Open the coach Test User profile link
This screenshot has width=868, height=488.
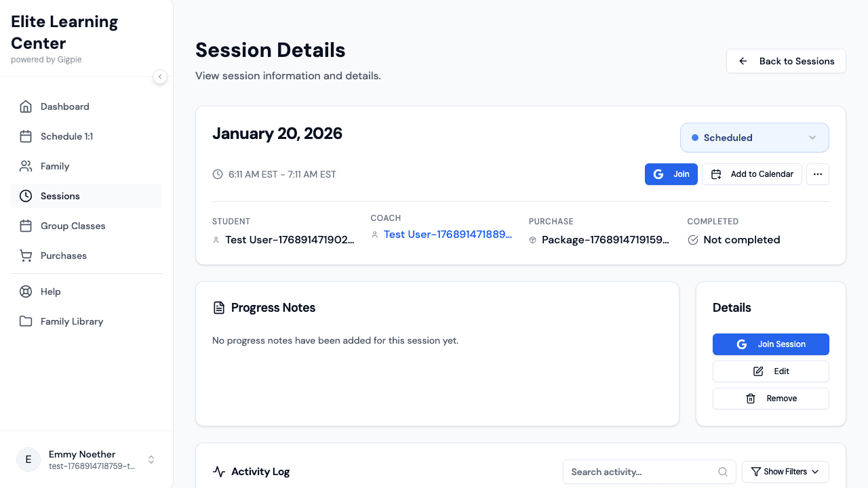(448, 234)
